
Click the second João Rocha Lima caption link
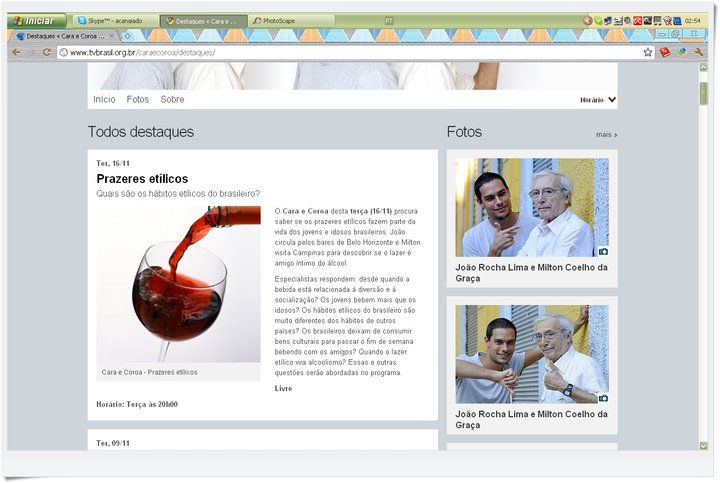click(x=531, y=419)
